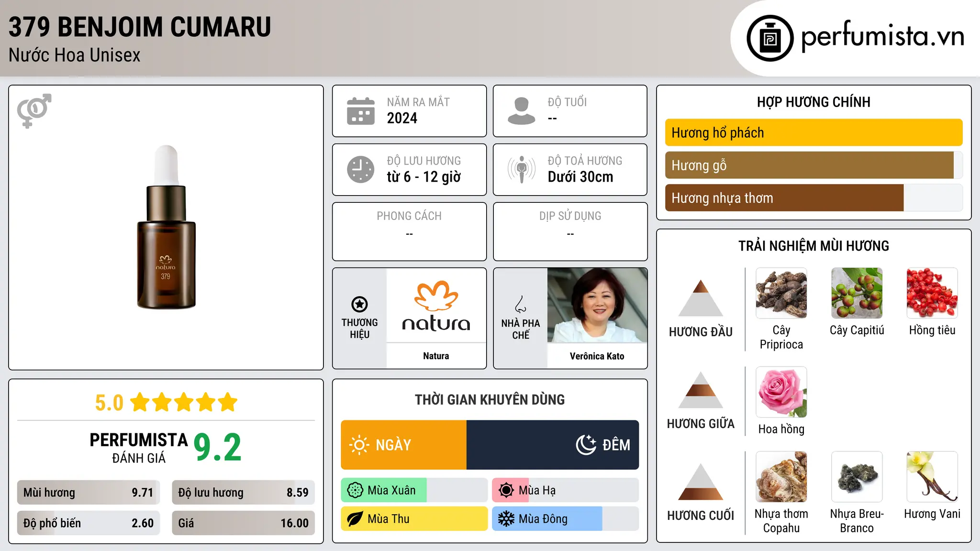Click the leaf icon beside Mùa Thu
The height and width of the screenshot is (551, 980).
(355, 519)
